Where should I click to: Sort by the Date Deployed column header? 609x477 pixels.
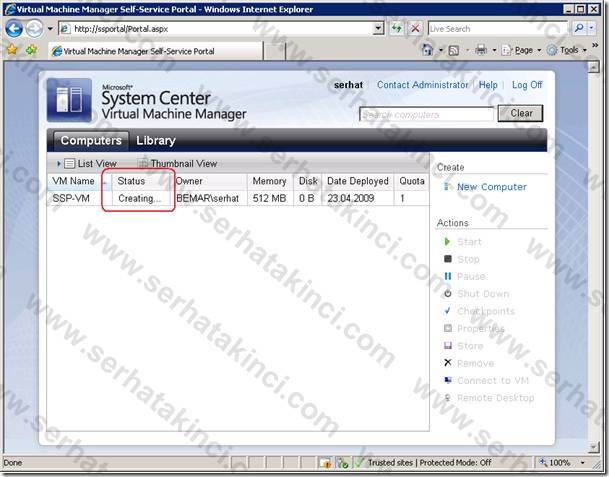358,181
